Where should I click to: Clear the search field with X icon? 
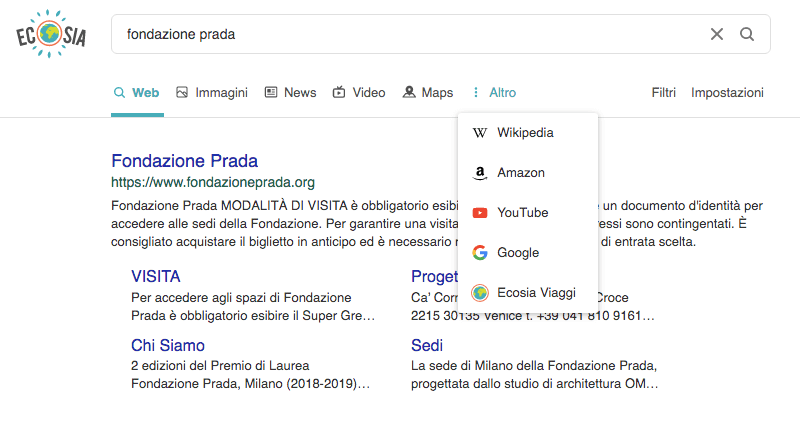(717, 34)
